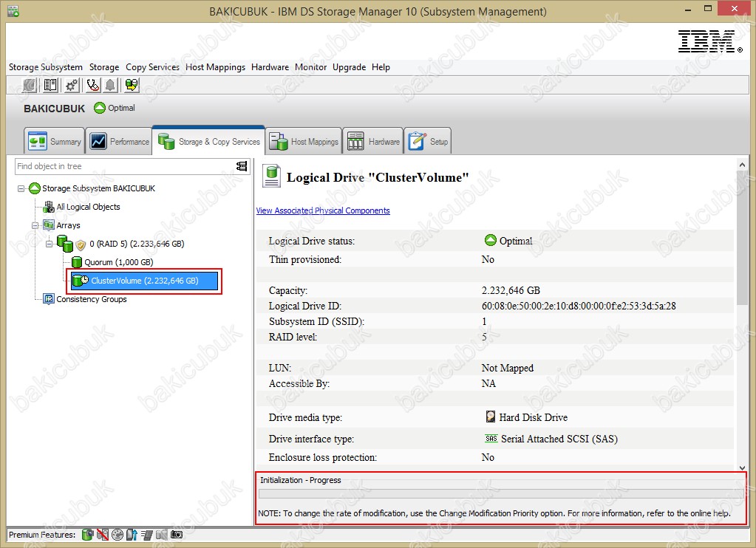Select the Quorum (1,000 GB) logical drive
The image size is (756, 548).
[x=118, y=262]
